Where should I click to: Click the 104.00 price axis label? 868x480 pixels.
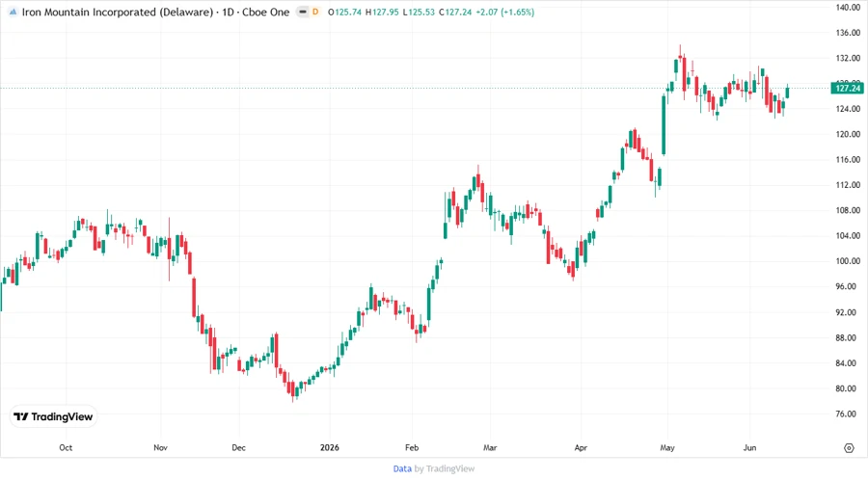click(848, 236)
